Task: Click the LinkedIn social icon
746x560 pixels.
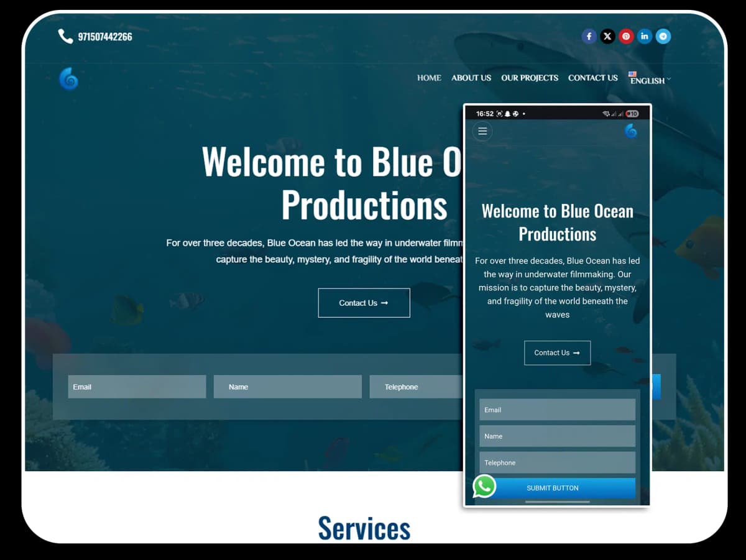Action: tap(645, 36)
